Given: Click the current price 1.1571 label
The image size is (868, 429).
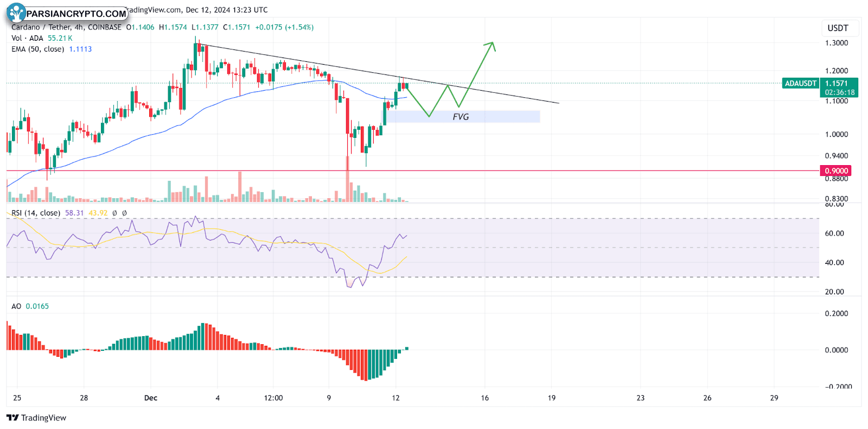Looking at the screenshot, I should click(x=836, y=84).
